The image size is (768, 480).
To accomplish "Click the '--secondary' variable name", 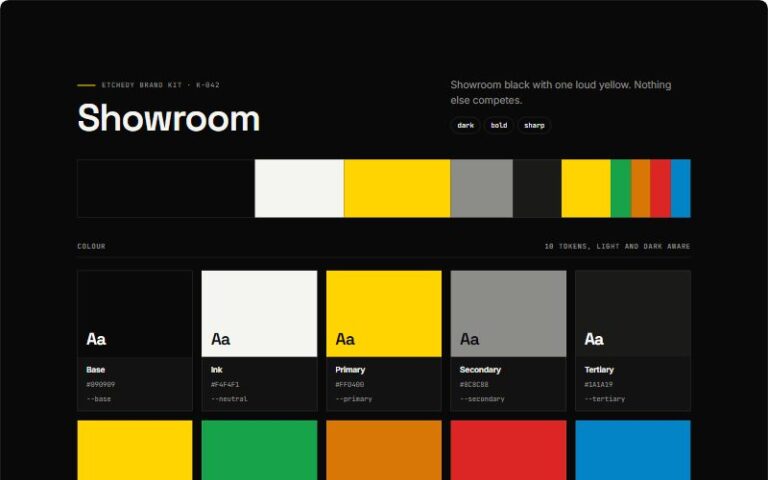I will 482,399.
